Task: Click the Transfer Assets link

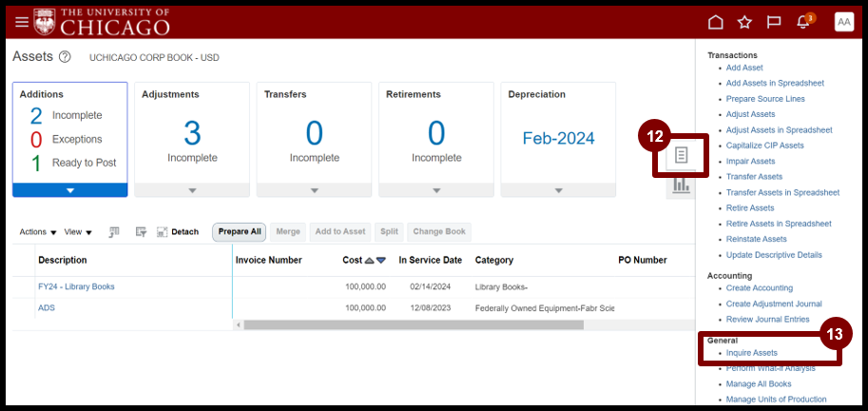Action: click(754, 177)
